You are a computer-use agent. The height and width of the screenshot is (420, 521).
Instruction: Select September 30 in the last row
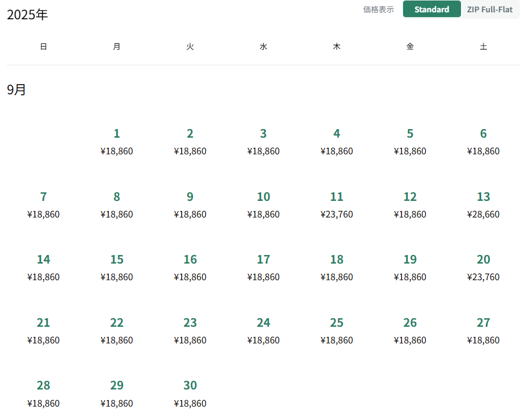[x=190, y=394]
